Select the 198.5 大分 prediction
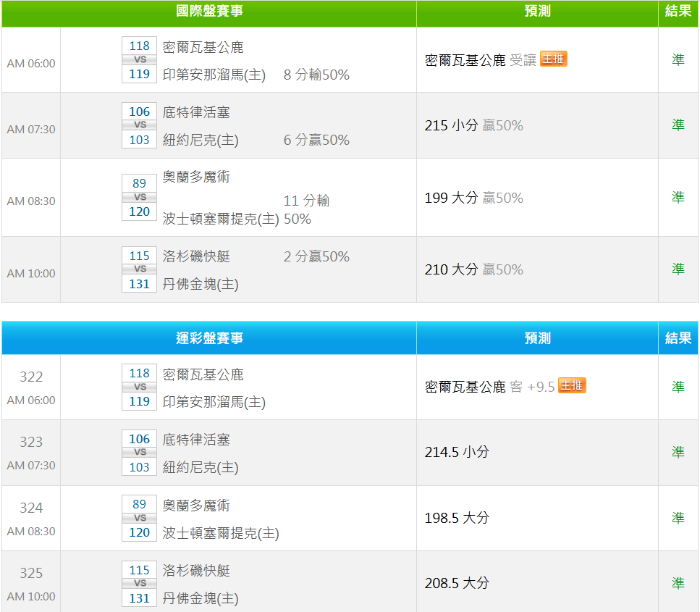 457,518
